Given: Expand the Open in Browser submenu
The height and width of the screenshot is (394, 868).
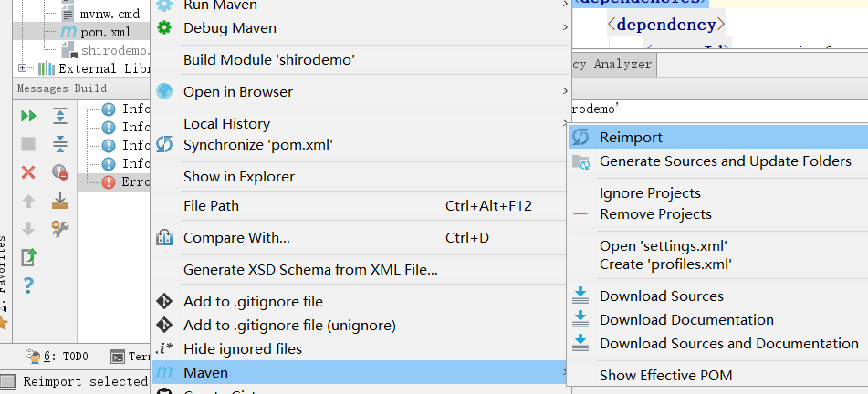Looking at the screenshot, I should [x=238, y=91].
